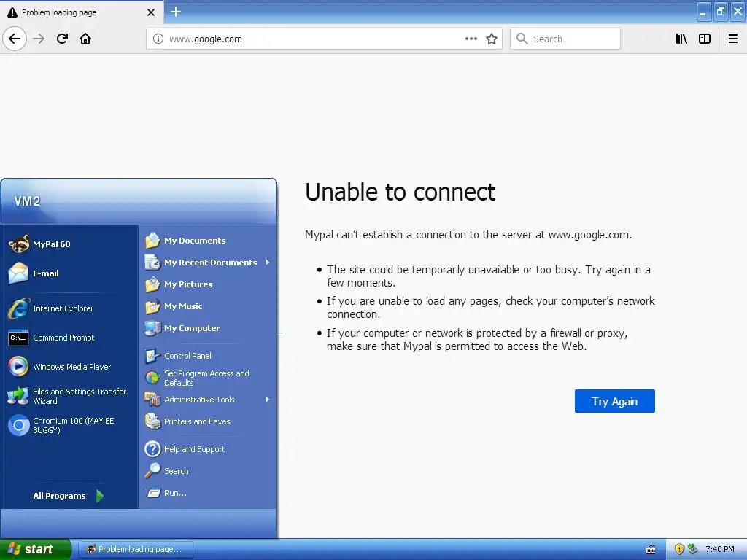Expand Administrative Tools submenu
The width and height of the screenshot is (747, 560).
click(x=208, y=400)
